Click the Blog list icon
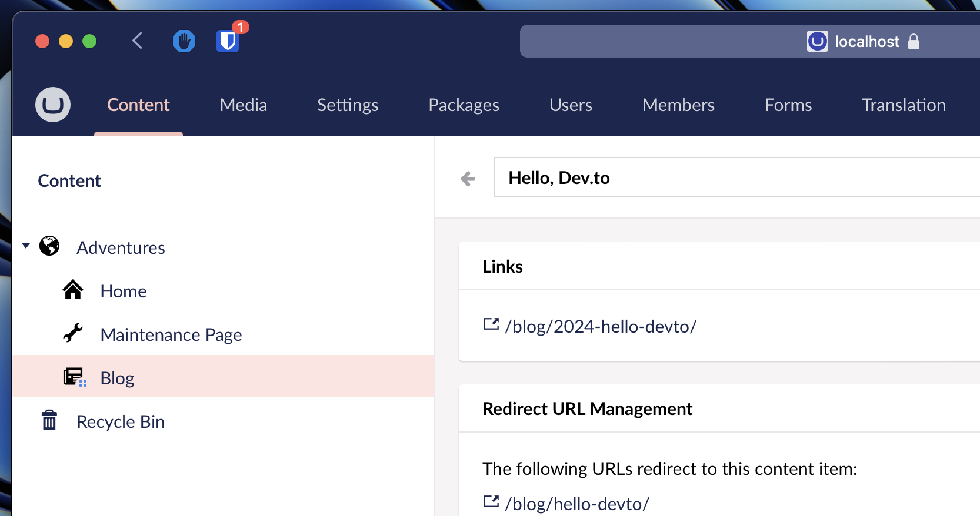 click(74, 377)
